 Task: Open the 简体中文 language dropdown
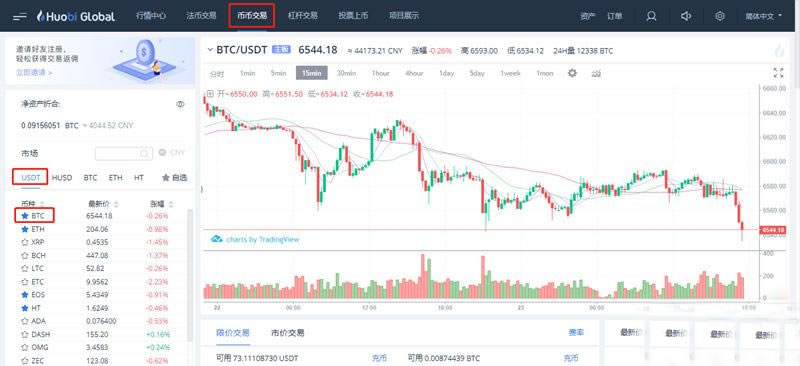[764, 16]
